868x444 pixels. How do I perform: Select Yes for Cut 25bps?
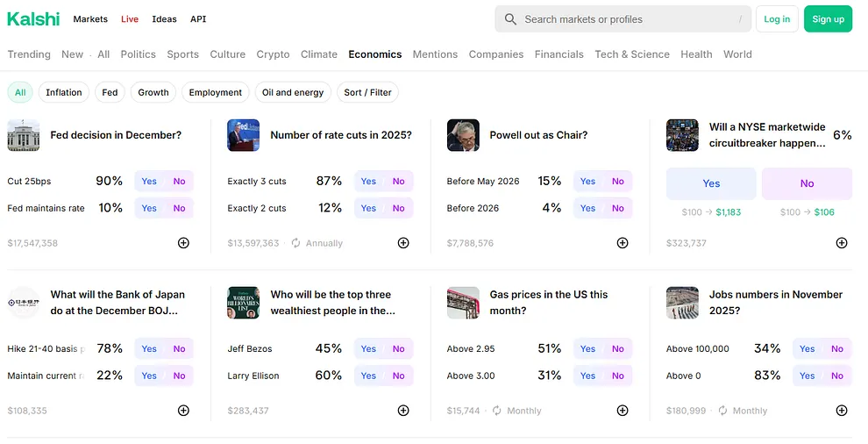coord(149,182)
